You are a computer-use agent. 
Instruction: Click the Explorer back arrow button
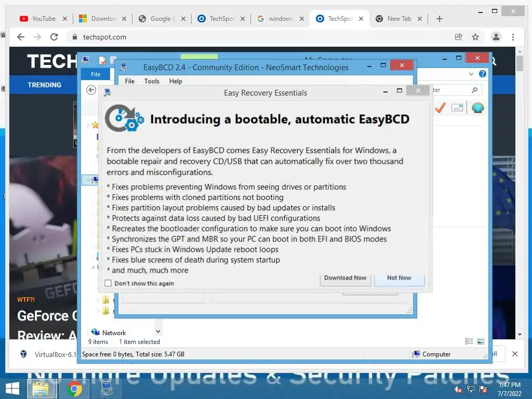click(91, 90)
